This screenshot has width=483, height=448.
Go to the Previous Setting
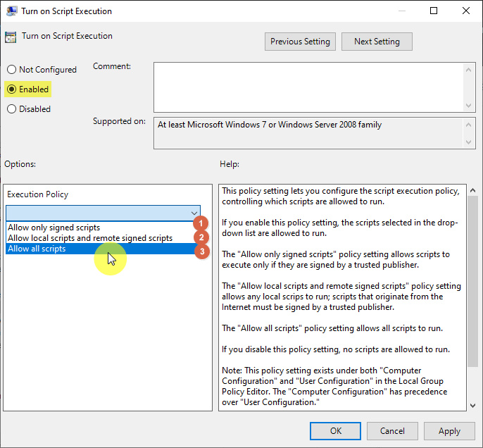[300, 42]
